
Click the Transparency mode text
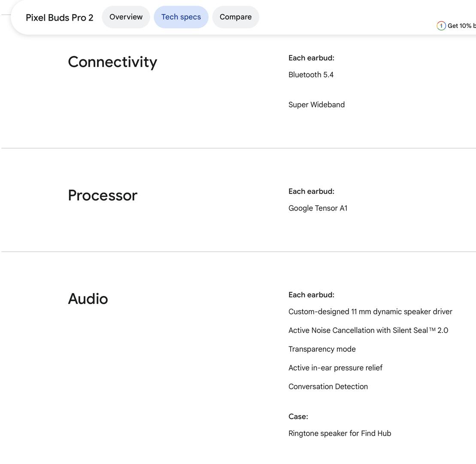(x=322, y=349)
